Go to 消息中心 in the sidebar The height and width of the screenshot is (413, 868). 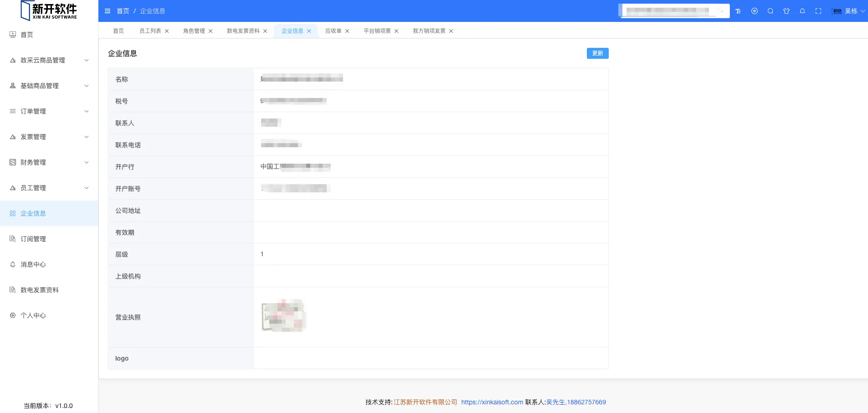pos(33,264)
